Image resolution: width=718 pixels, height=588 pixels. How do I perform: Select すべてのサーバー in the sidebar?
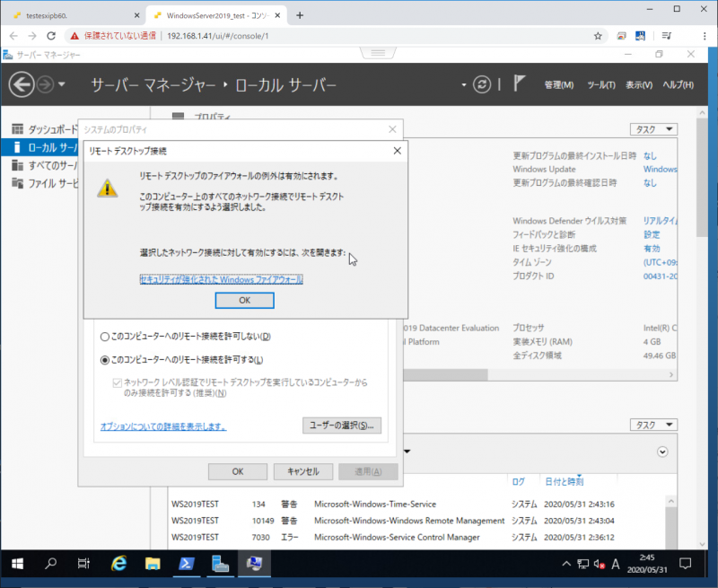[45, 165]
